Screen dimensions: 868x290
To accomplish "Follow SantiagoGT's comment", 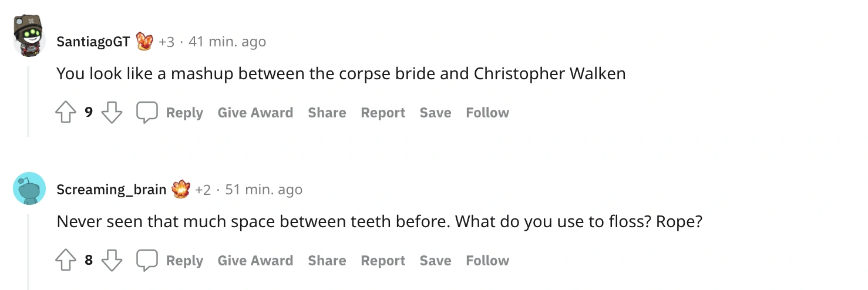I will point(487,113).
